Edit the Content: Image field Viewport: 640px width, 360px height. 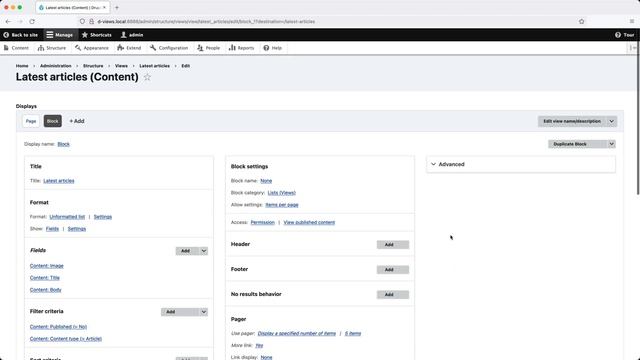[47, 266]
